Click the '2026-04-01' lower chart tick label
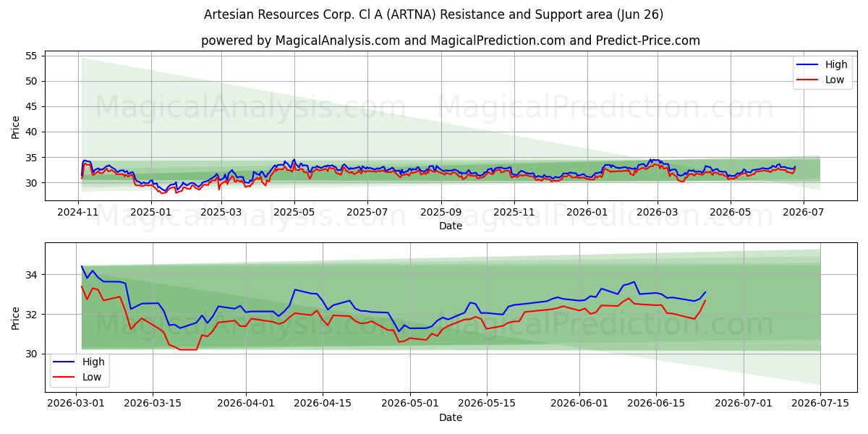The height and width of the screenshot is (434, 868). pyautogui.click(x=246, y=404)
